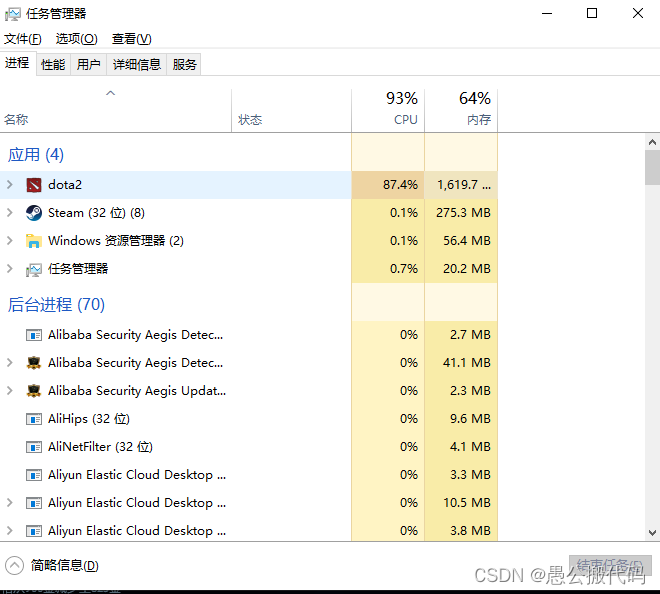The height and width of the screenshot is (594, 660).
Task: Sort by the 64% 内存 column header
Action: click(x=461, y=111)
